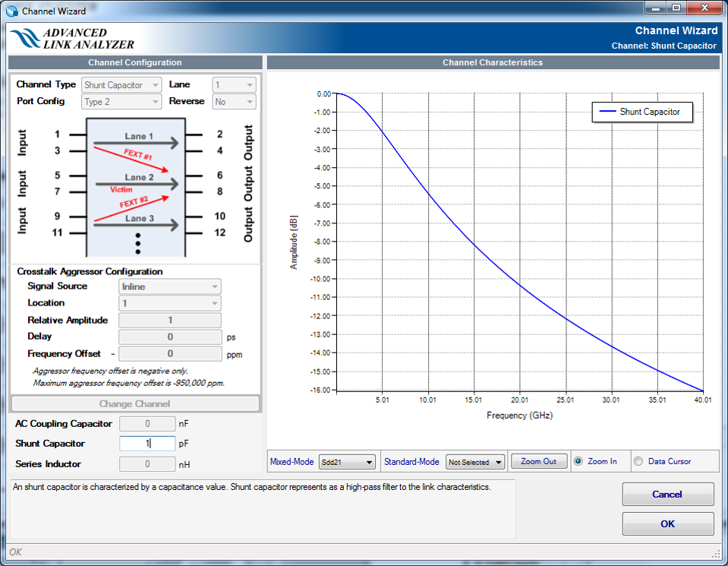Screen dimensions: 728x566
Task: Open the Mixed-Mode Sdd21 dropdown
Action: [x=348, y=462]
